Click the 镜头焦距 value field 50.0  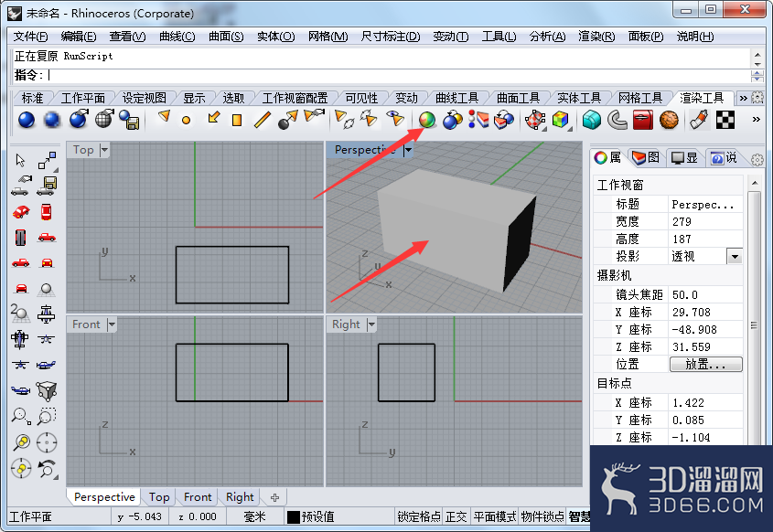pos(705,294)
